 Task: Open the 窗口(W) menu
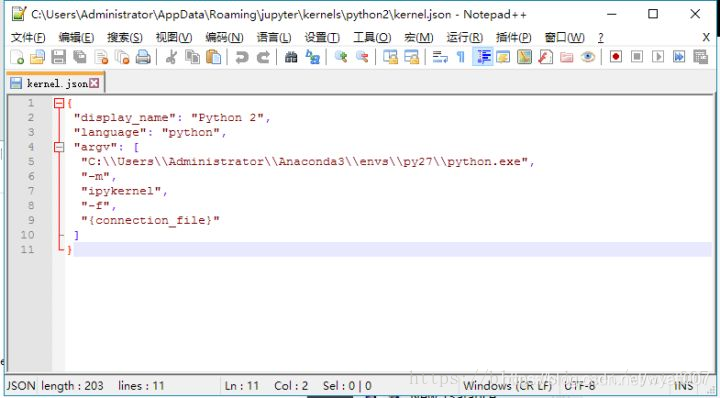point(564,38)
